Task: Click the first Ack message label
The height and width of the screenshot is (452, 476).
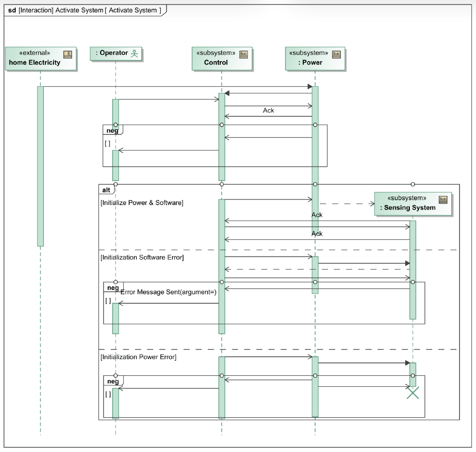Action: [x=268, y=110]
